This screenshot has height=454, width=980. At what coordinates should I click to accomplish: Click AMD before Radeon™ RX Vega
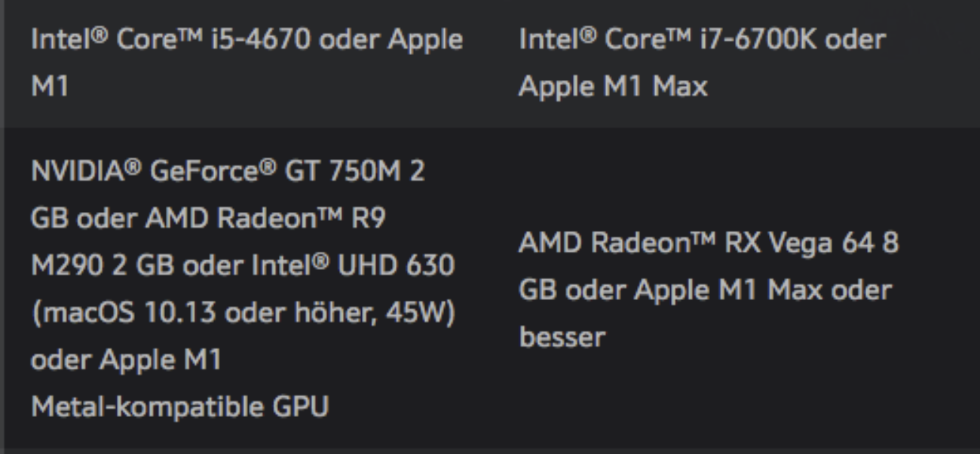(x=547, y=243)
